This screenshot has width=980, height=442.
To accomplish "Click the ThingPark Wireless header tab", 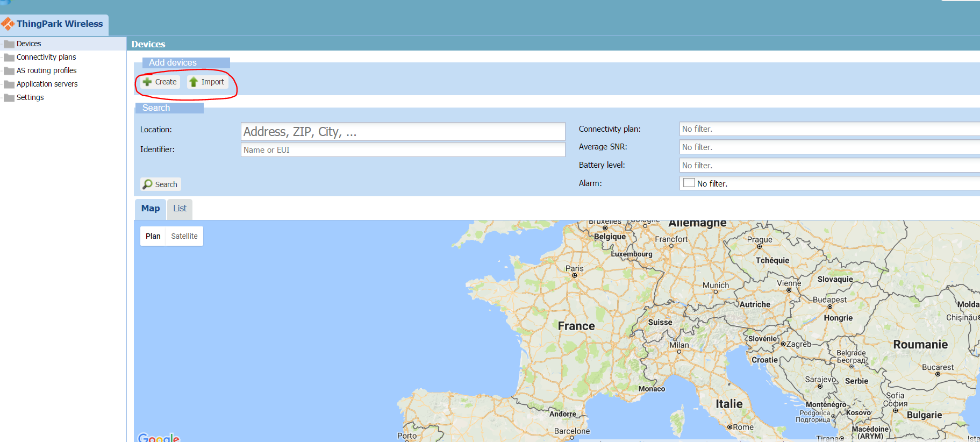I will [x=54, y=25].
